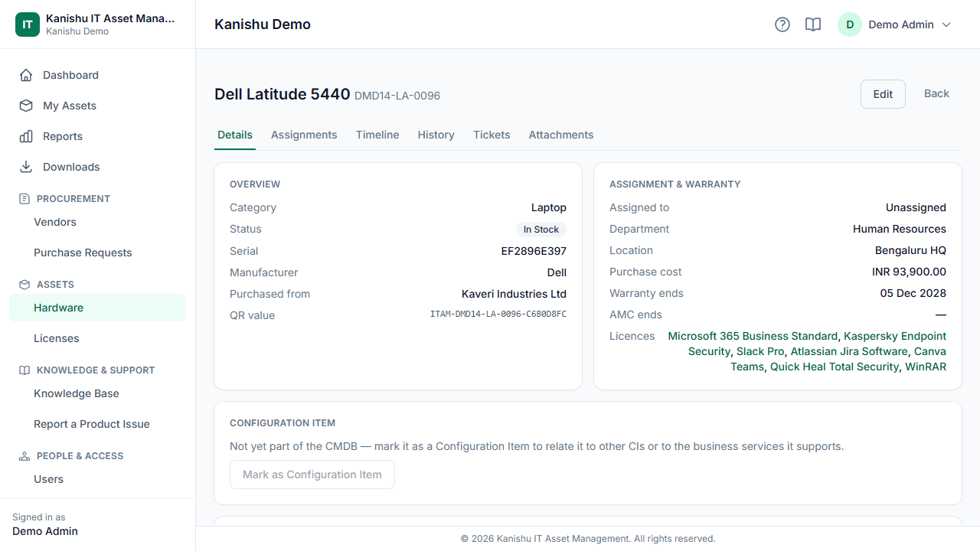Click Mark as Configuration Item button
980x551 pixels.
coord(312,474)
